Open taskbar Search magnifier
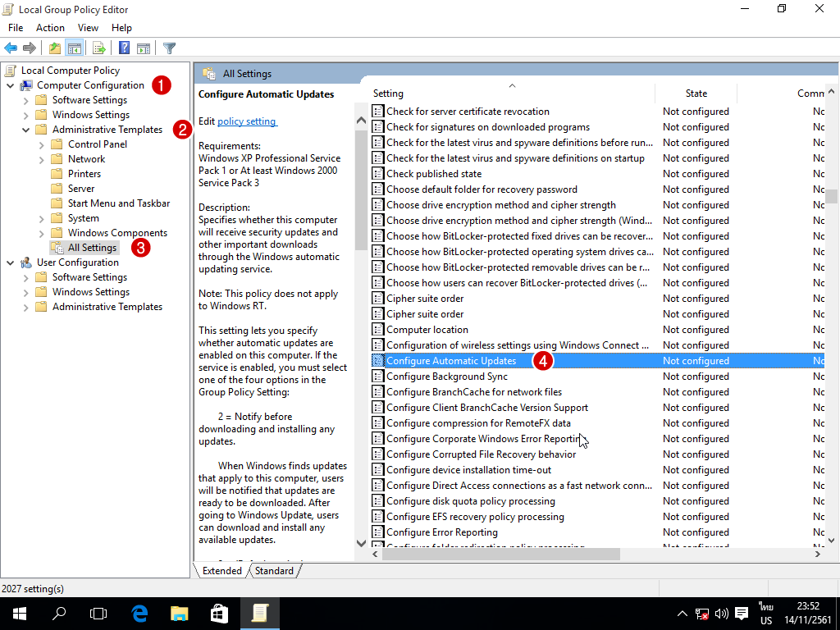The height and width of the screenshot is (630, 840). pos(59,614)
